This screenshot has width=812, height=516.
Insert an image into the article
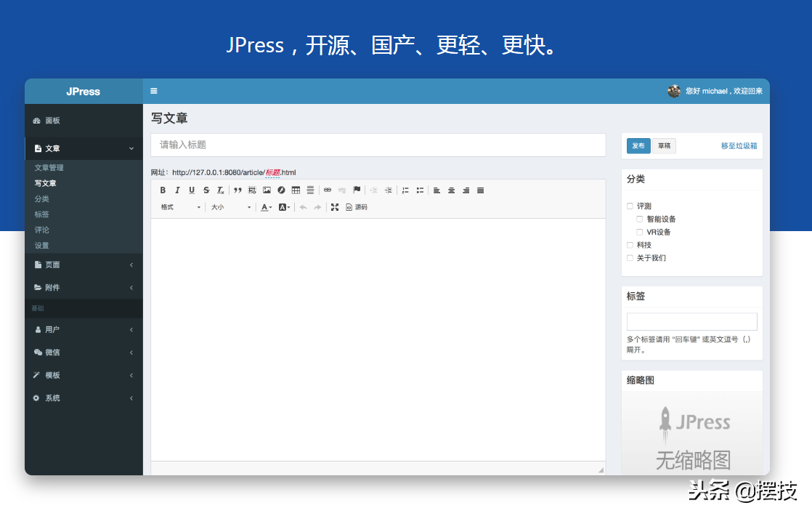coord(267,190)
